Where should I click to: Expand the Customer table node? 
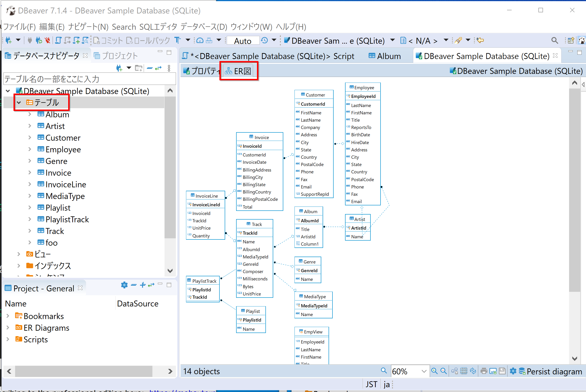click(x=30, y=137)
